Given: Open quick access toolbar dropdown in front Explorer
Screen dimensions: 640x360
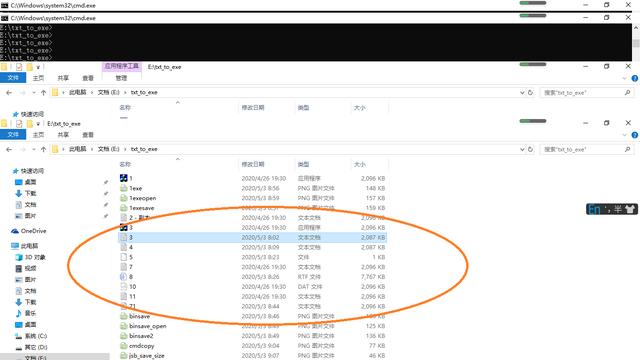Looking at the screenshot, I should (x=38, y=124).
